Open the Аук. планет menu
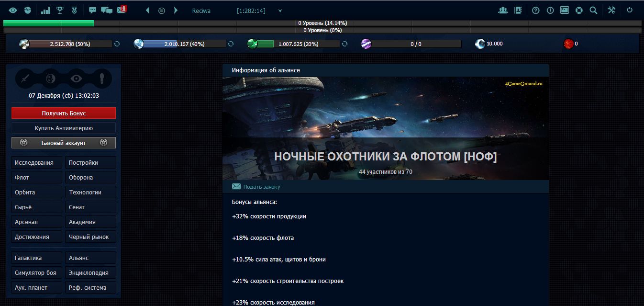644x306 pixels. coord(37,287)
